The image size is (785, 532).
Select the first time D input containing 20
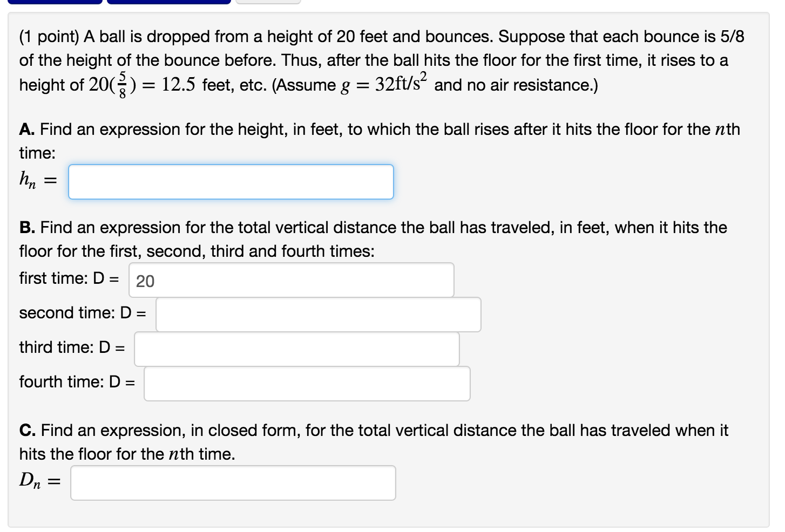(292, 279)
